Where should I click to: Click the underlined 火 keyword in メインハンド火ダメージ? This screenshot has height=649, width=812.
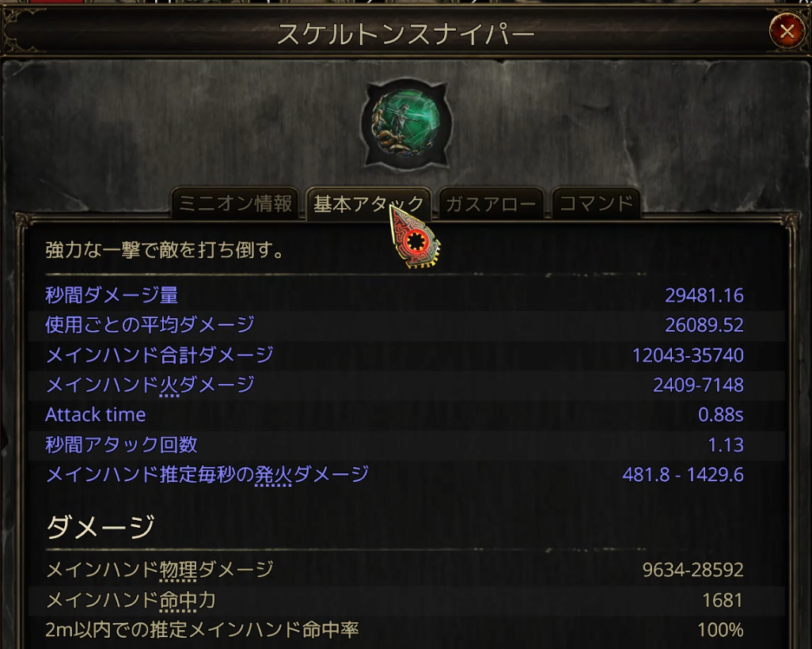[169, 386]
